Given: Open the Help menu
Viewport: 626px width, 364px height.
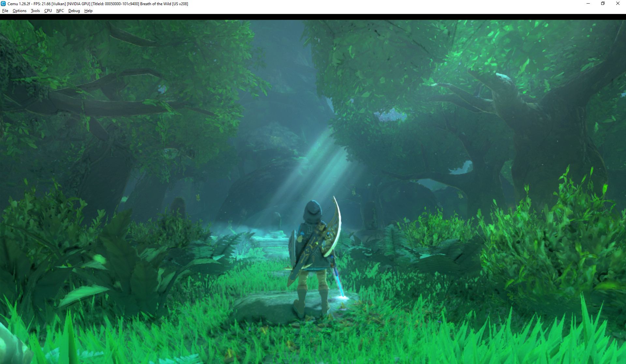Looking at the screenshot, I should [88, 11].
